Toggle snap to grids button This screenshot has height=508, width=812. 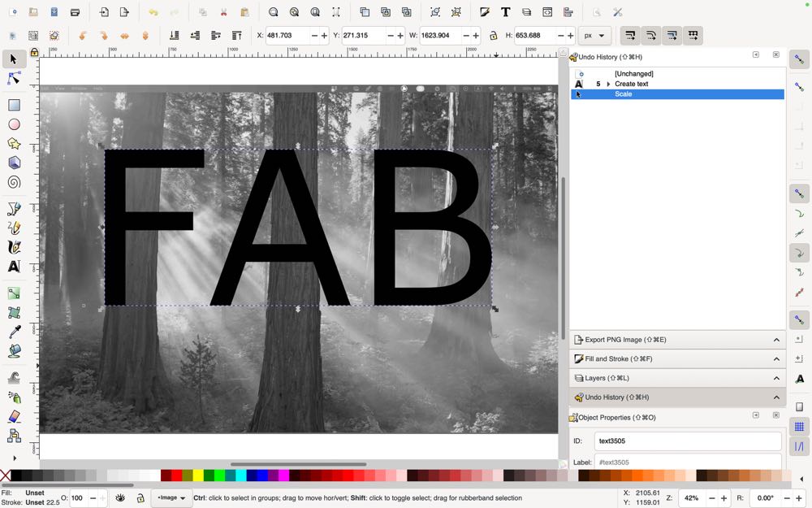799,427
